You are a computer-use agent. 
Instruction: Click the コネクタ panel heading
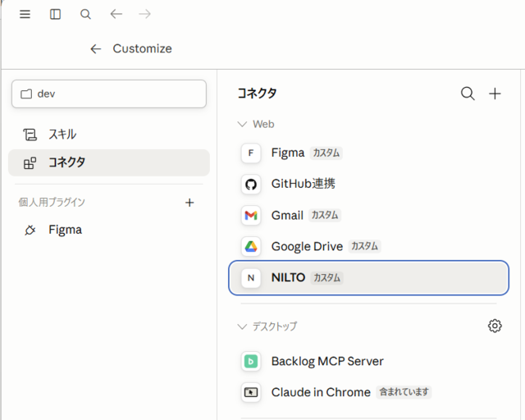click(x=257, y=94)
